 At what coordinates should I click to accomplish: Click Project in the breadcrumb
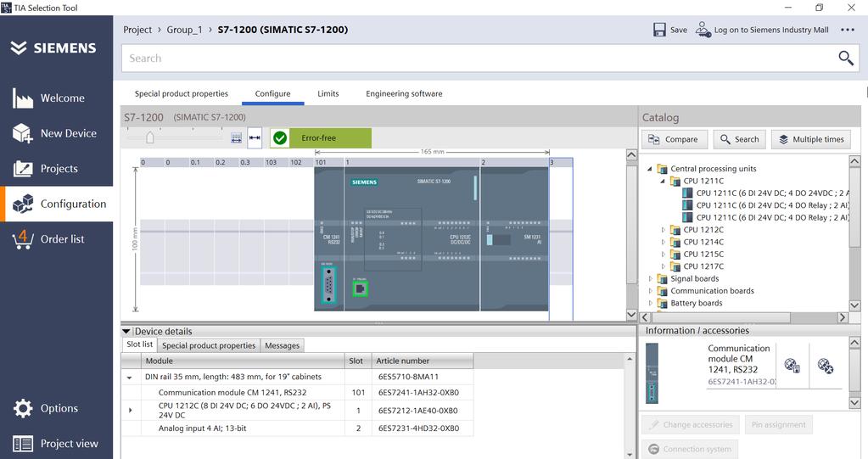pos(137,30)
